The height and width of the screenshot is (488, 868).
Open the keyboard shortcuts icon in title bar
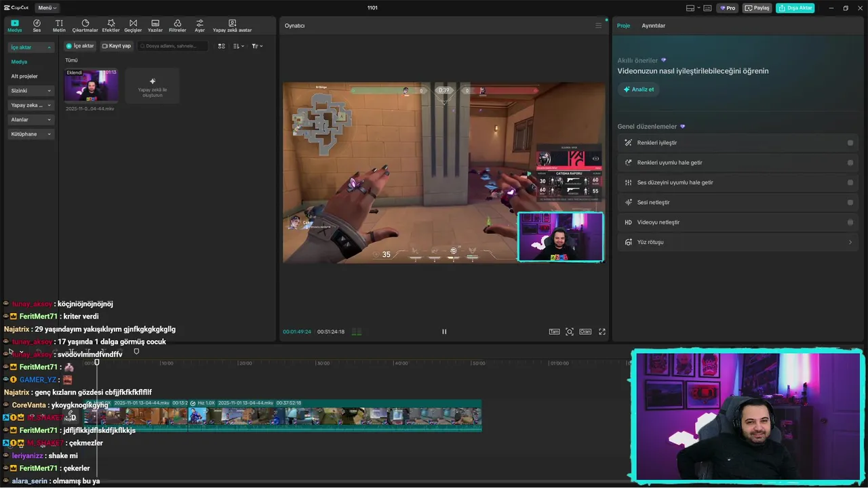[707, 8]
